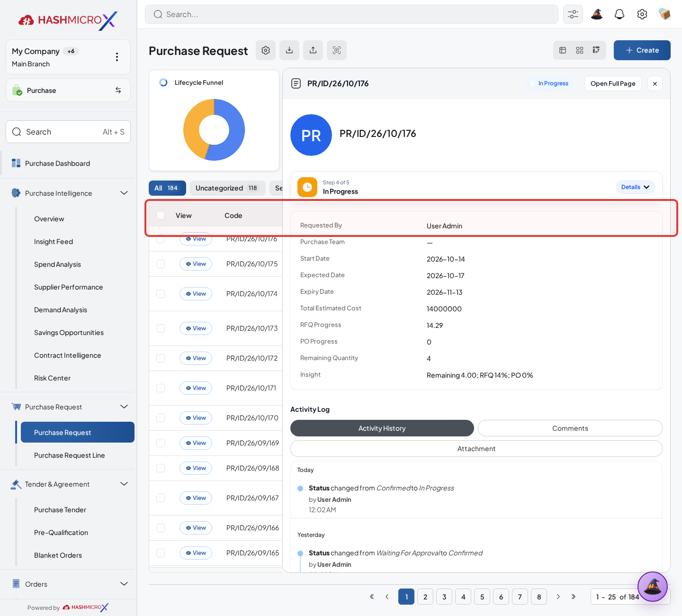This screenshot has height=616, width=682.
Task: Check the row PR/ID/26/09/169 checkbox
Action: (161, 443)
